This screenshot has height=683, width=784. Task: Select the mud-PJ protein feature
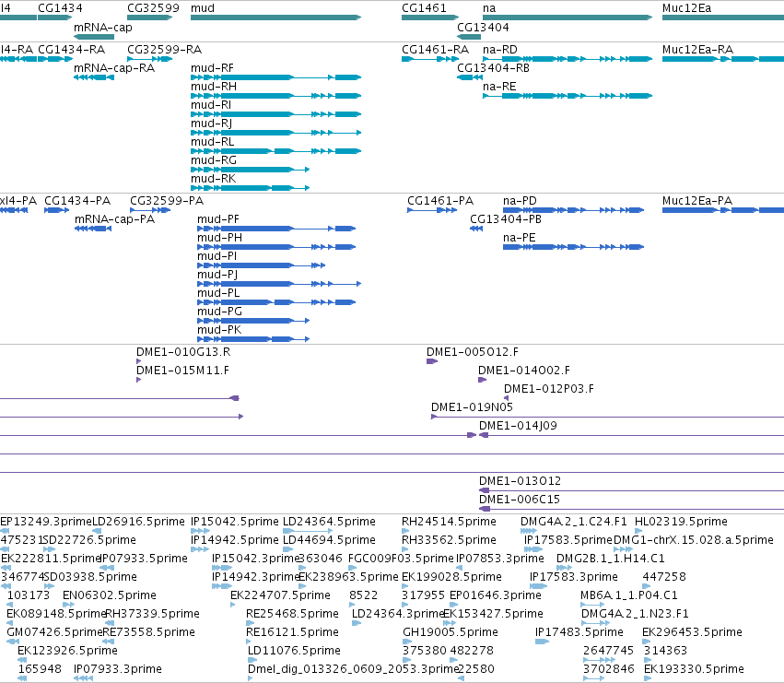point(279,284)
